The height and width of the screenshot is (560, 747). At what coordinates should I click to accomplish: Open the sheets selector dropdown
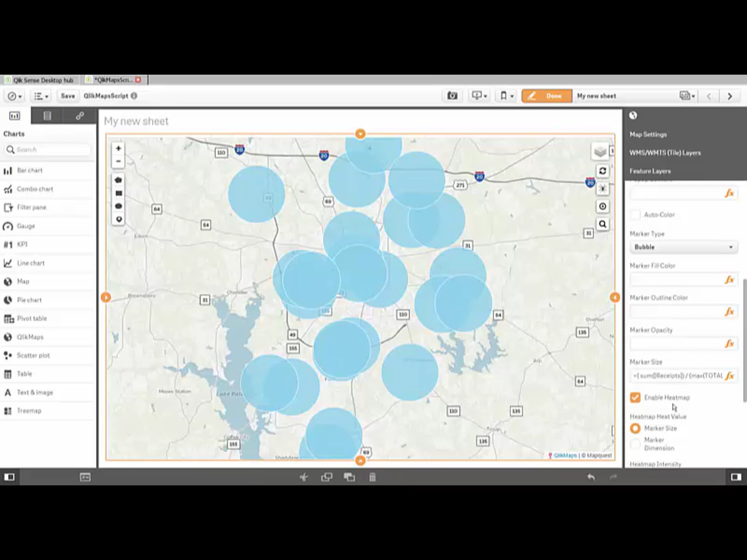coord(687,96)
